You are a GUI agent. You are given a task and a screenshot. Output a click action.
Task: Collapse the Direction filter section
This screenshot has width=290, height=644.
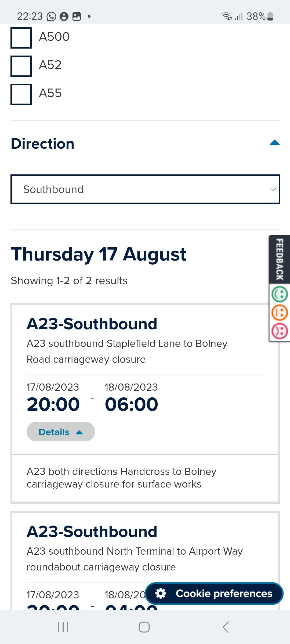(274, 143)
